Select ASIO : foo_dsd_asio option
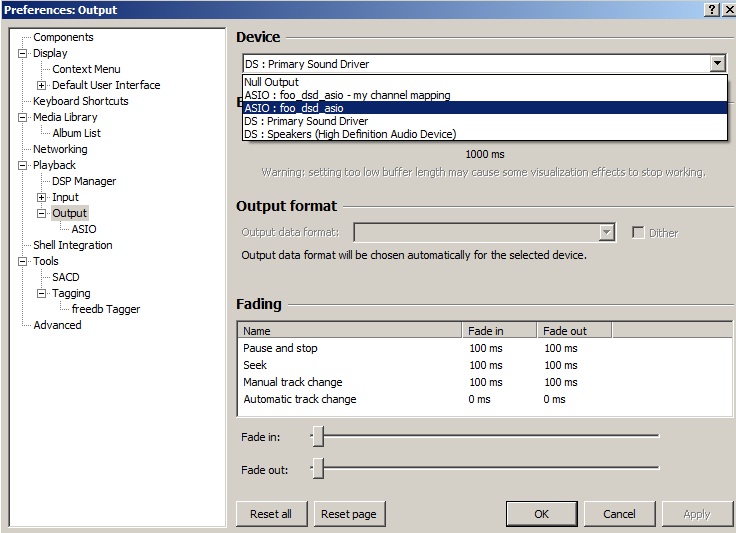The image size is (736, 533). click(294, 108)
